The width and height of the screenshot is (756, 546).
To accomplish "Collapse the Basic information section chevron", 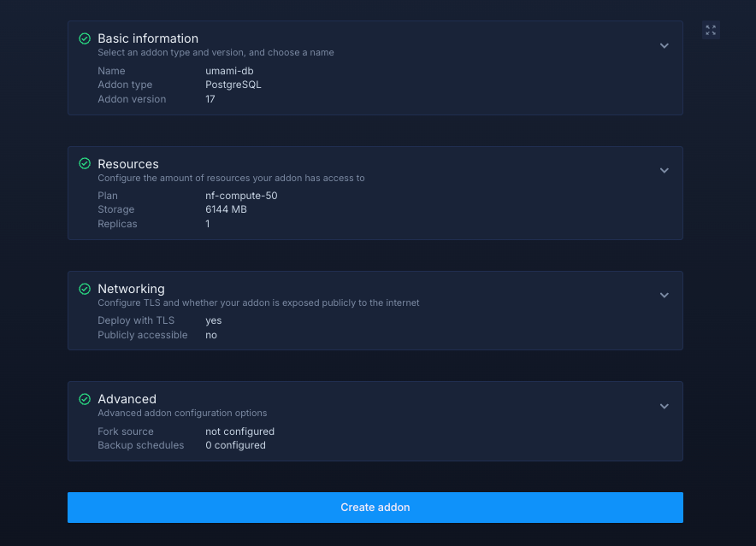I will click(x=664, y=45).
